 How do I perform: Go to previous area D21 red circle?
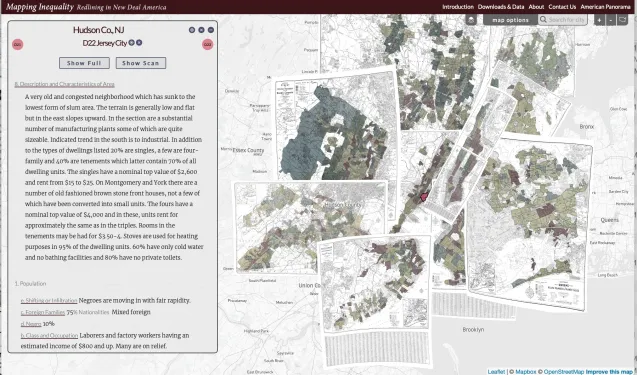[17, 44]
